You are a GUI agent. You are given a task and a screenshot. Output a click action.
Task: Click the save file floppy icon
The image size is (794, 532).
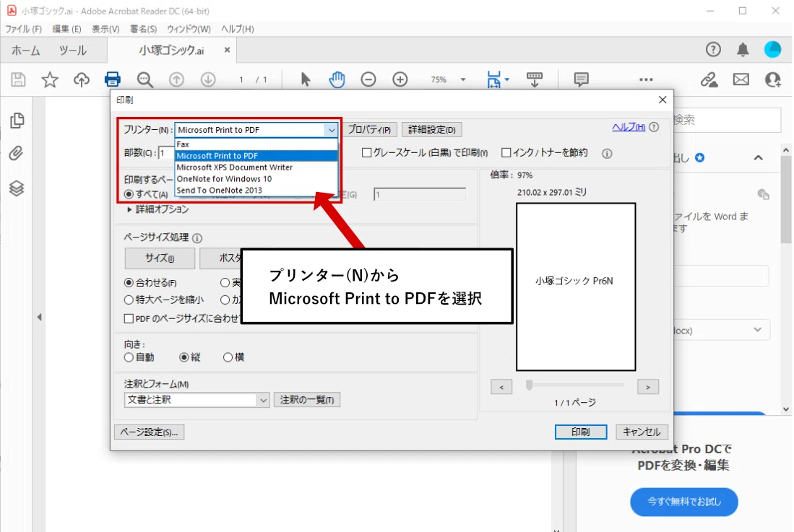coord(18,79)
